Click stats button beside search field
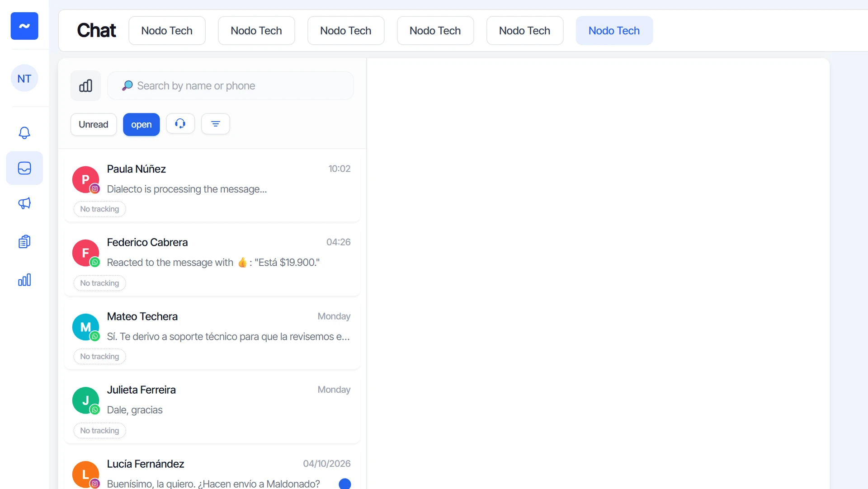 click(x=85, y=86)
